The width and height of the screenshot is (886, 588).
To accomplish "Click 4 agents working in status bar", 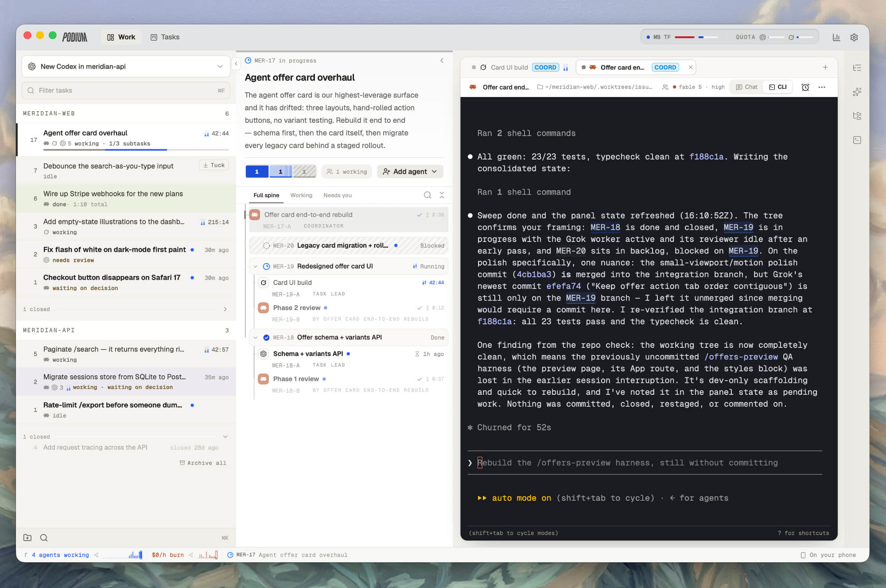I will pos(60,555).
